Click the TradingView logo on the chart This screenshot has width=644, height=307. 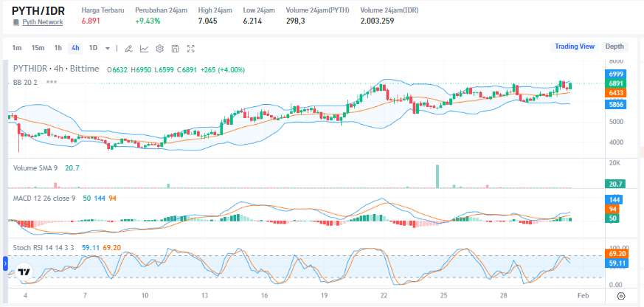pyautogui.click(x=24, y=271)
